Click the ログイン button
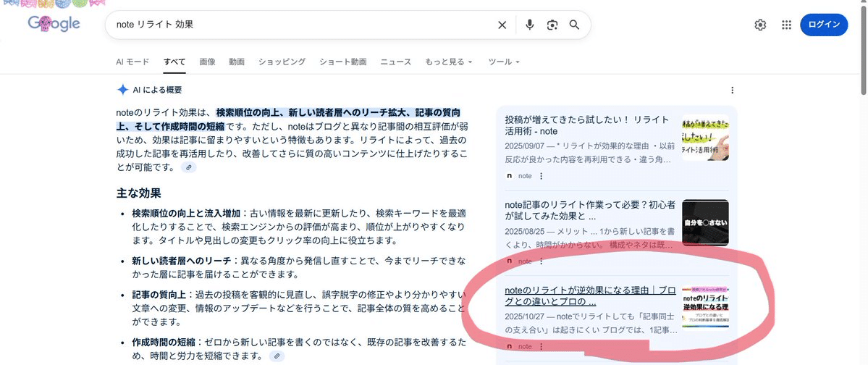Screen dimensions: 868x365 pyautogui.click(x=824, y=25)
